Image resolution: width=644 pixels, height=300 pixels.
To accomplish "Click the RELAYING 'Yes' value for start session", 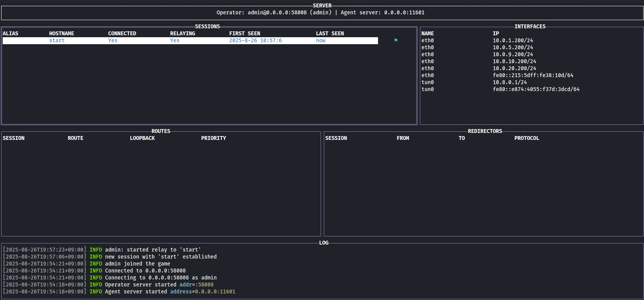I will (x=175, y=41).
